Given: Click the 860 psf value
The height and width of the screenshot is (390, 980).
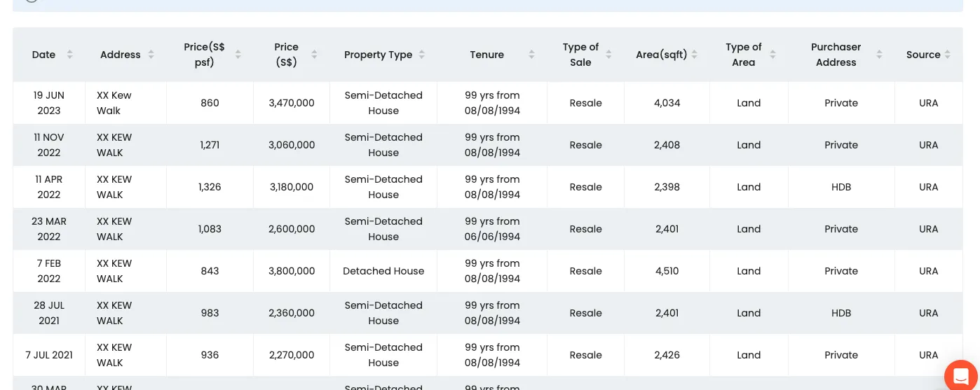Looking at the screenshot, I should pos(210,103).
